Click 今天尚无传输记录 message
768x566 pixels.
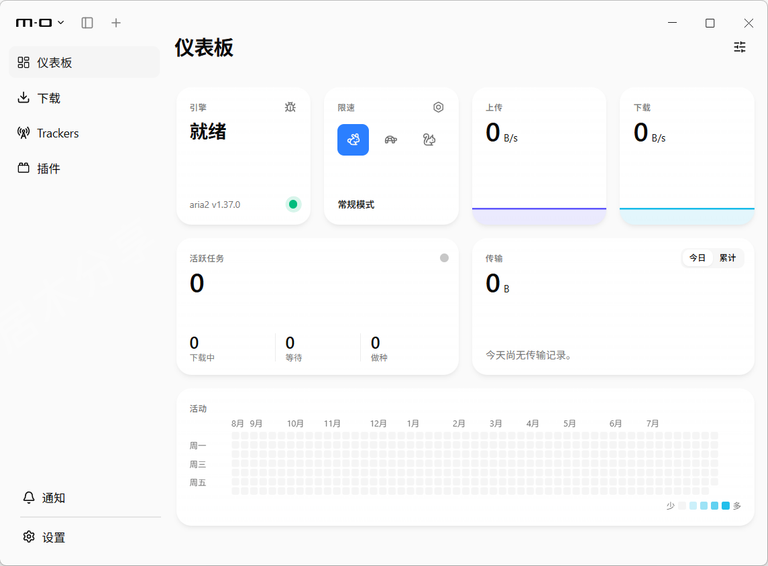[x=528, y=355]
